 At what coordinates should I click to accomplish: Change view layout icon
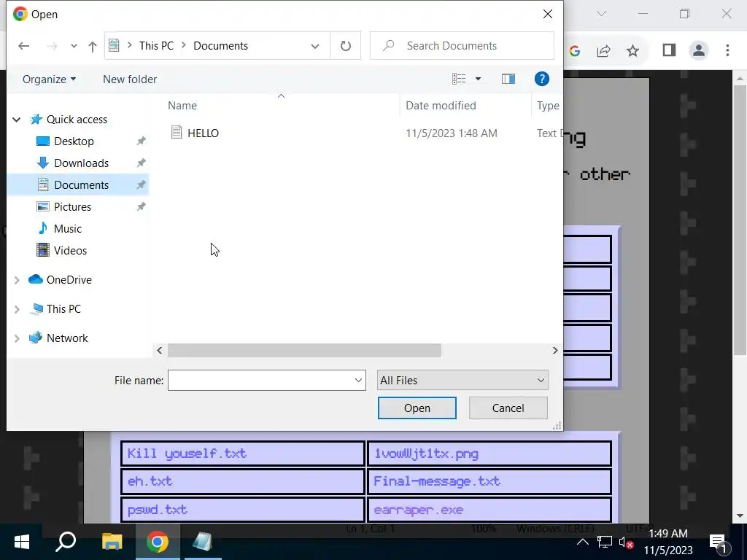tap(458, 79)
